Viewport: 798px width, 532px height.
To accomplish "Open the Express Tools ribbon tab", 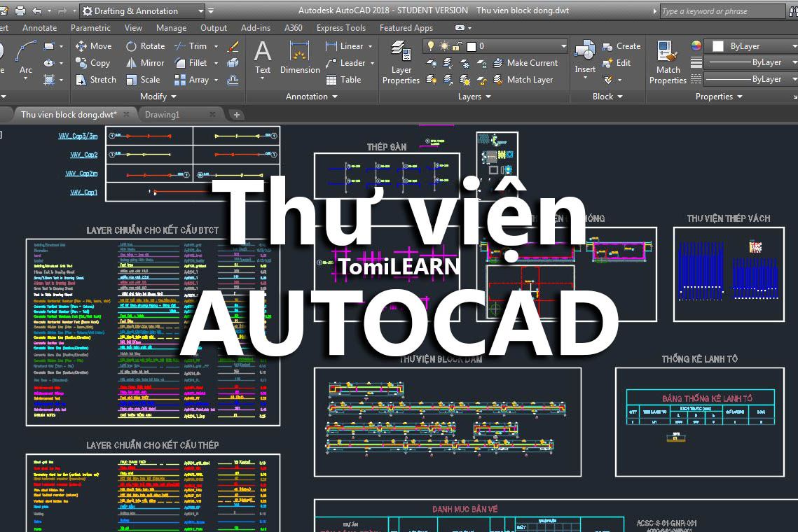I will coord(341,28).
